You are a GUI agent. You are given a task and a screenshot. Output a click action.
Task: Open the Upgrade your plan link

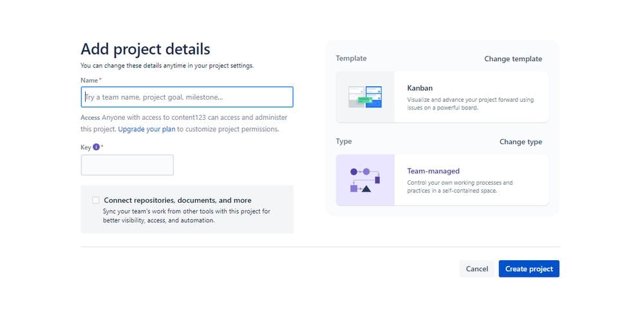click(x=146, y=129)
